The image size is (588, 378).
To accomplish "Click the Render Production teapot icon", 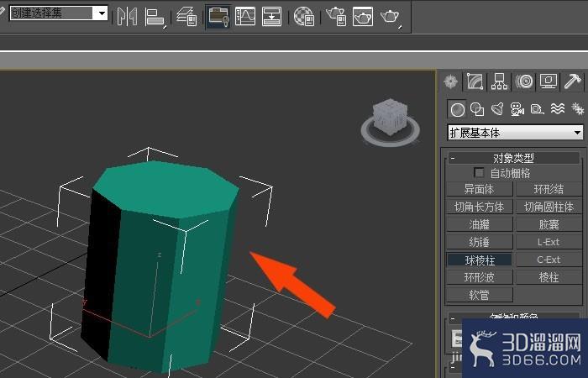I will click(391, 17).
